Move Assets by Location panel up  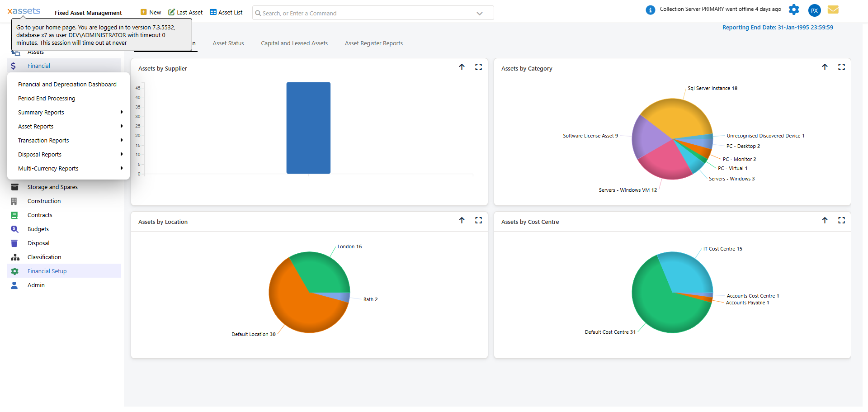462,221
